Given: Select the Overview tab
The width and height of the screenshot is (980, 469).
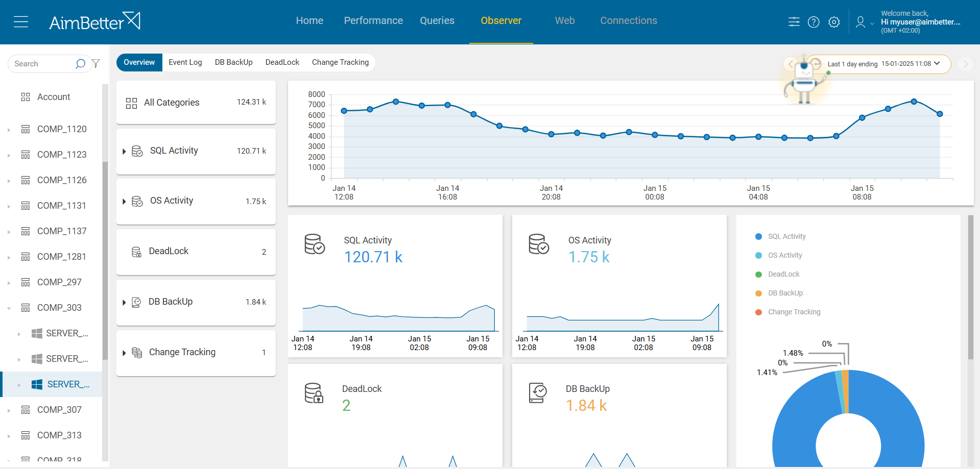Looking at the screenshot, I should tap(139, 62).
